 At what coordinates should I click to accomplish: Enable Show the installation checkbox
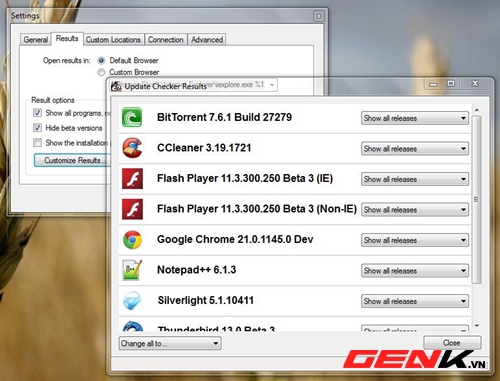[x=37, y=143]
